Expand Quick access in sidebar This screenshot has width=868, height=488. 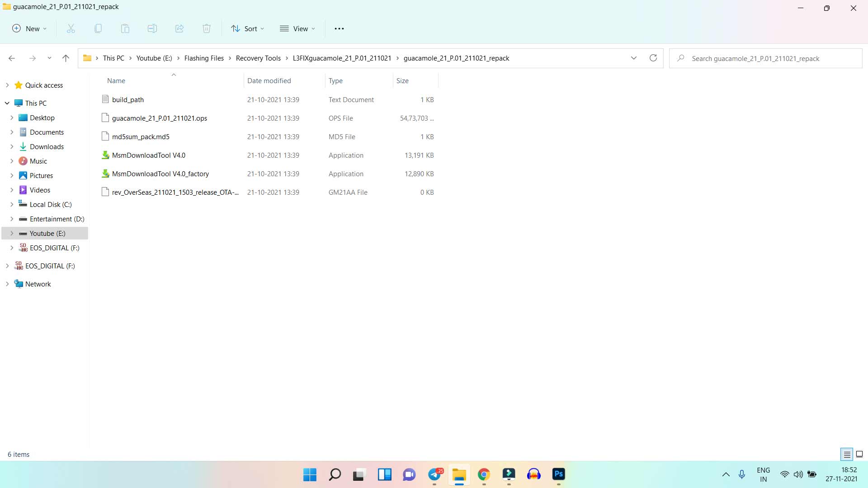point(7,85)
